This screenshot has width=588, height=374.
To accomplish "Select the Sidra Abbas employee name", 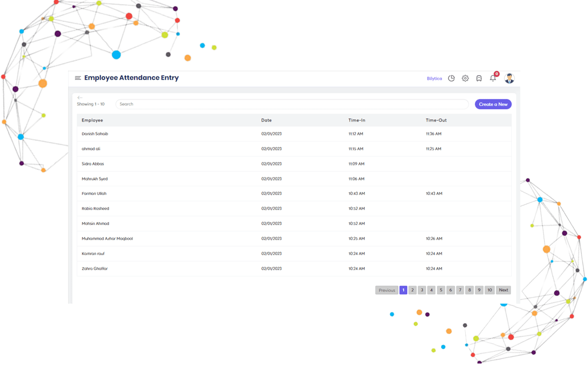I will (93, 164).
